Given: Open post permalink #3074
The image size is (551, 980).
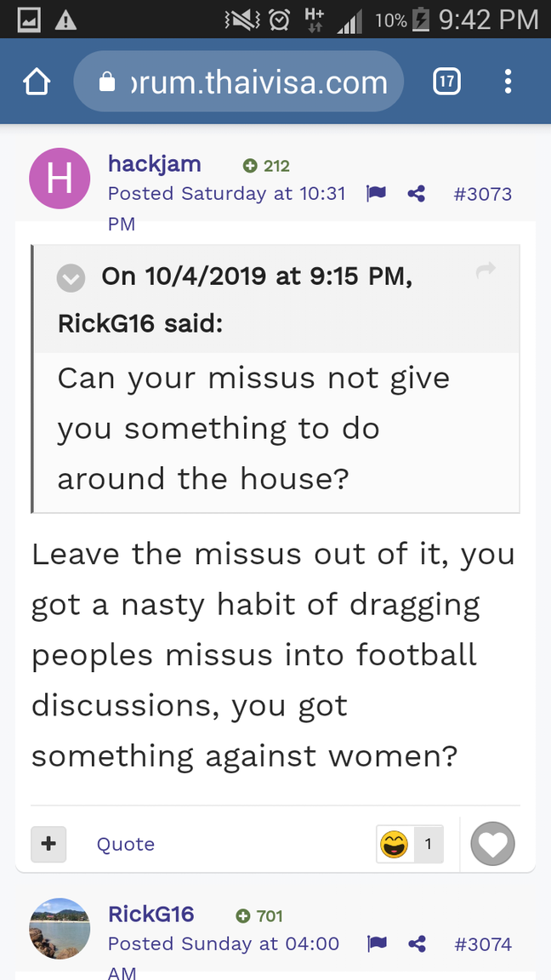Looking at the screenshot, I should [x=482, y=944].
